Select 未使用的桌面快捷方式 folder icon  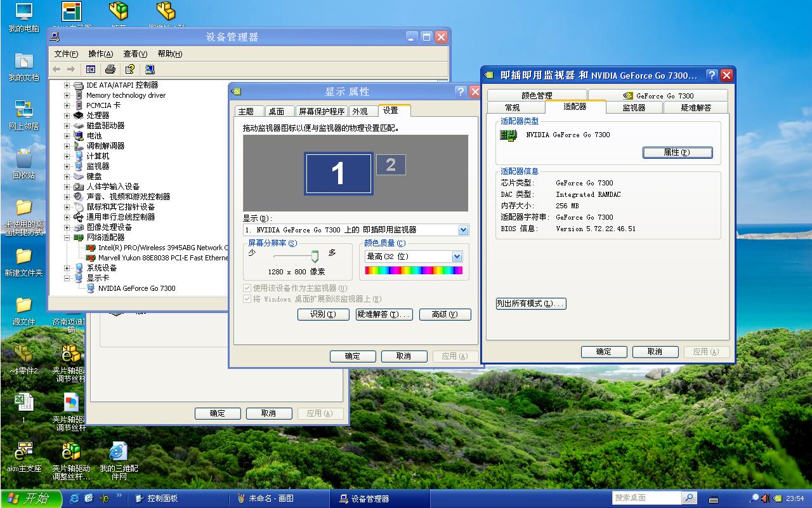[23, 217]
